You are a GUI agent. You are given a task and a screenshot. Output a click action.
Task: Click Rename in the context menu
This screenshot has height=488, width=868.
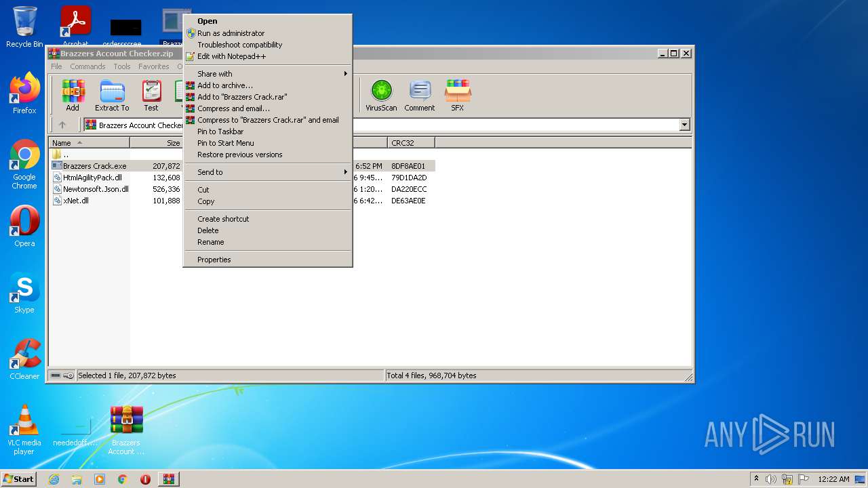point(268,242)
